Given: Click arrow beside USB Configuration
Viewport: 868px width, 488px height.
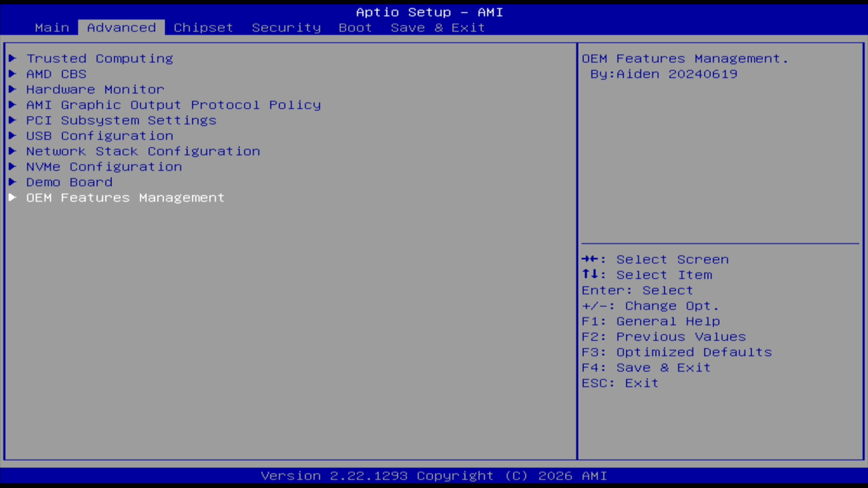Looking at the screenshot, I should tap(12, 136).
